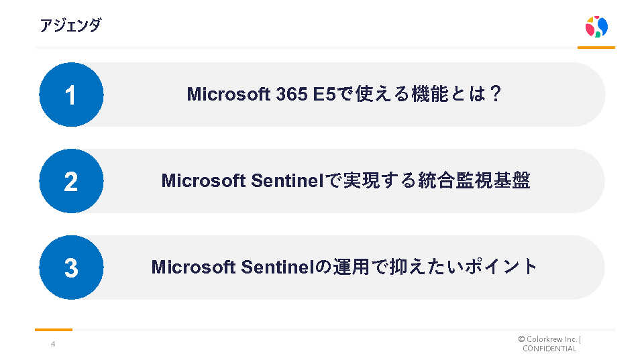Click the © Colorkrew Inc. copyright text
Viewport: 644px width, 362px height.
click(548, 339)
